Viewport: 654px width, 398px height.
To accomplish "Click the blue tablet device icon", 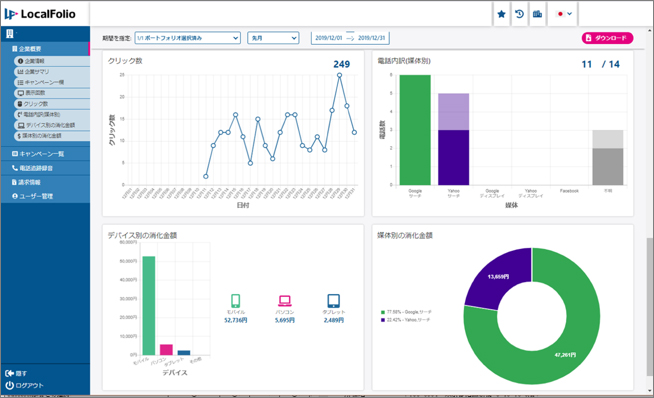I will [334, 301].
